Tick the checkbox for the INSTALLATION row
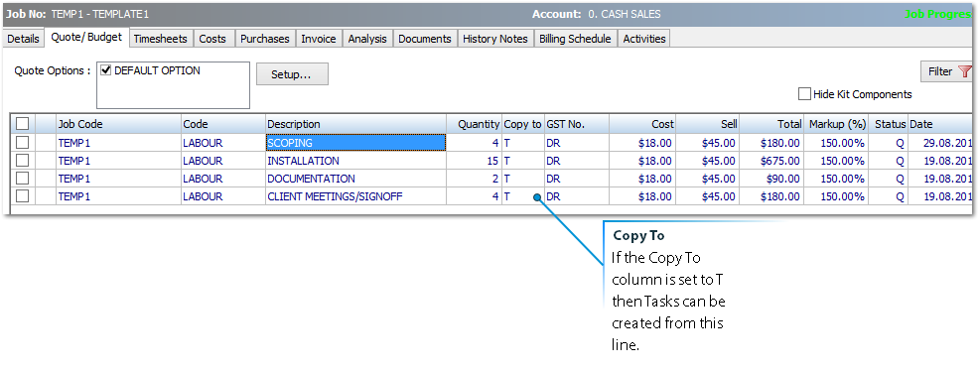This screenshot has height=371, width=980. click(23, 161)
